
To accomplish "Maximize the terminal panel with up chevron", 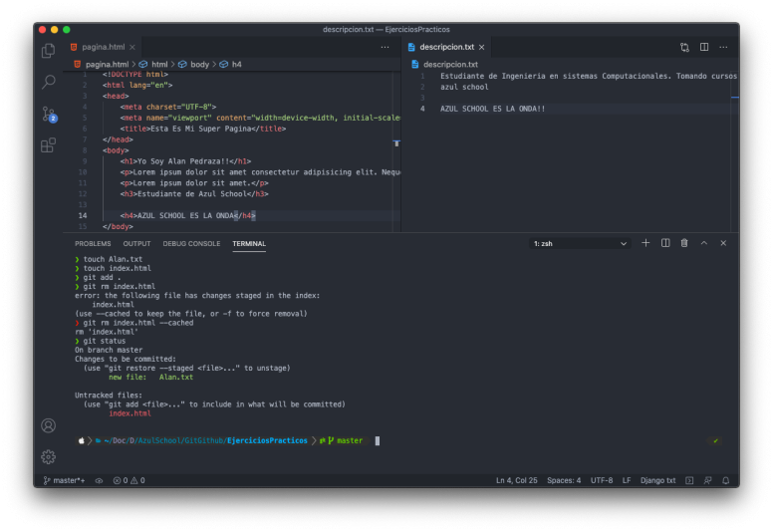I will pos(704,243).
